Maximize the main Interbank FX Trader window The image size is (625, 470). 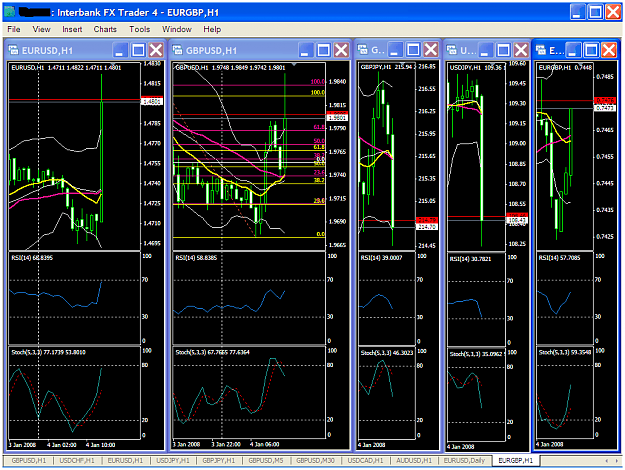pyautogui.click(x=596, y=12)
